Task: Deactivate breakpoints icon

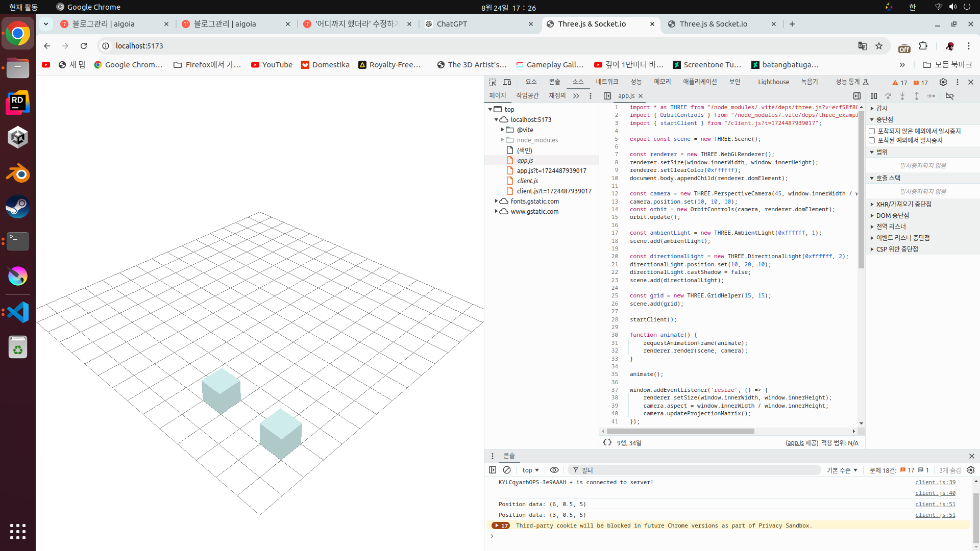Action: (950, 96)
